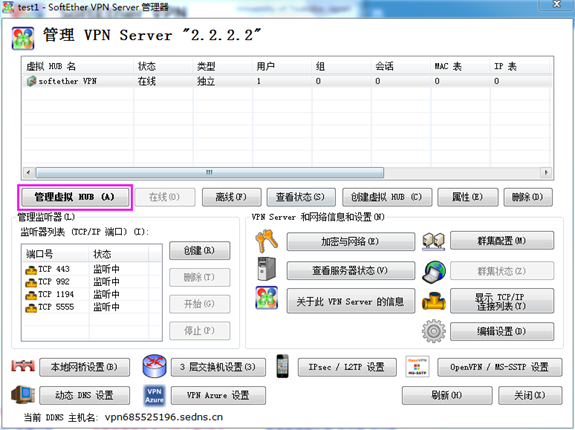Click the 刷新(H) button
This screenshot has width=575, height=430.
pyautogui.click(x=447, y=395)
